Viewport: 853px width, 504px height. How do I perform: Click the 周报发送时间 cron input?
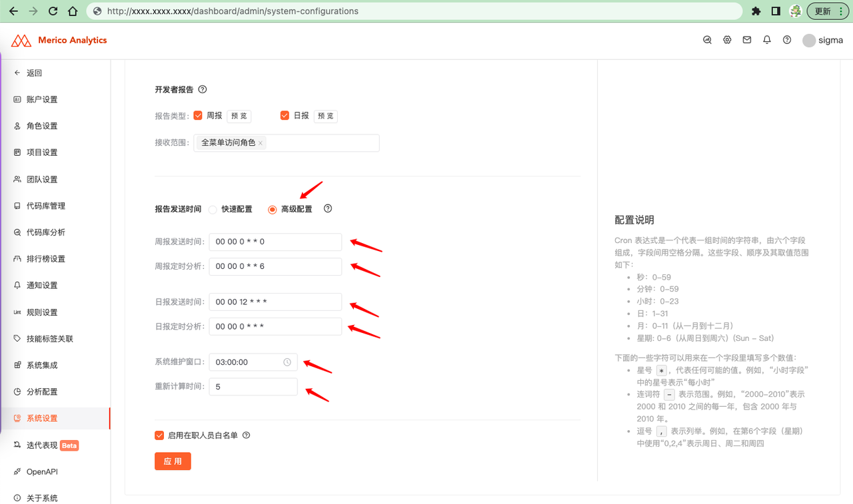(x=275, y=242)
